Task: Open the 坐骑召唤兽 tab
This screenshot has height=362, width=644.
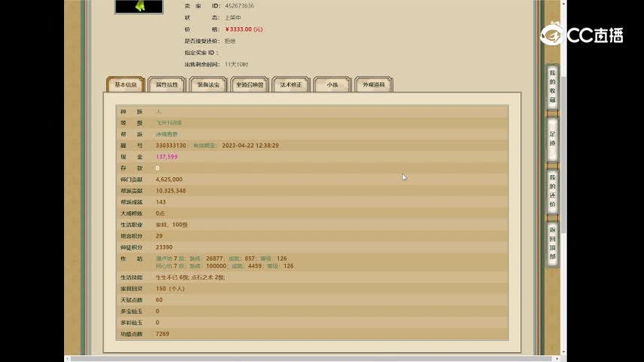Action: coord(250,85)
